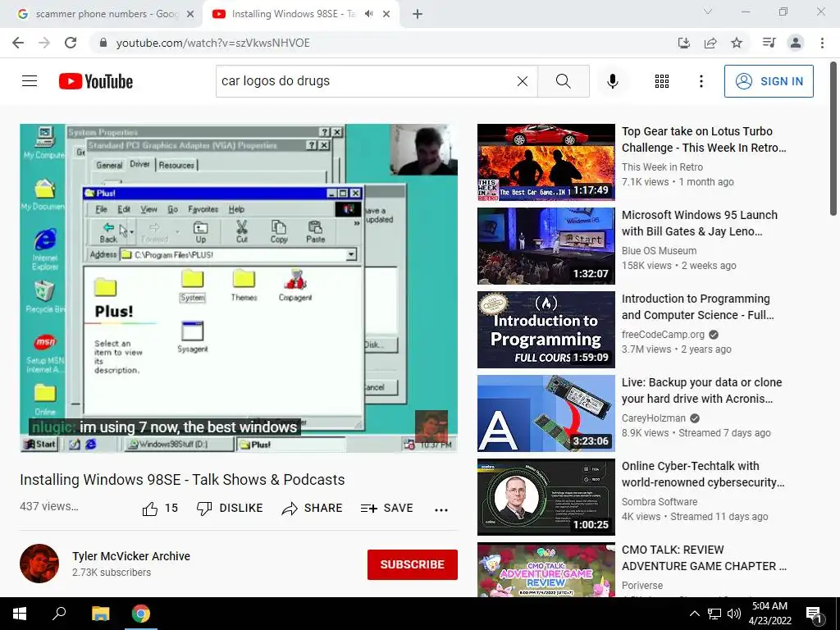Open the Tyler McVicker Archive avatar
Image resolution: width=840 pixels, height=630 pixels.
click(39, 563)
